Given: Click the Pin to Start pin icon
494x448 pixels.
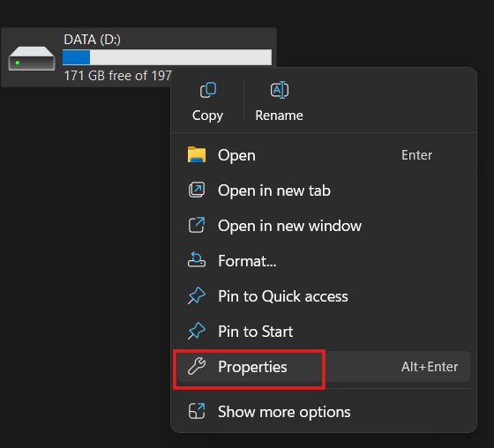Looking at the screenshot, I should point(197,331).
